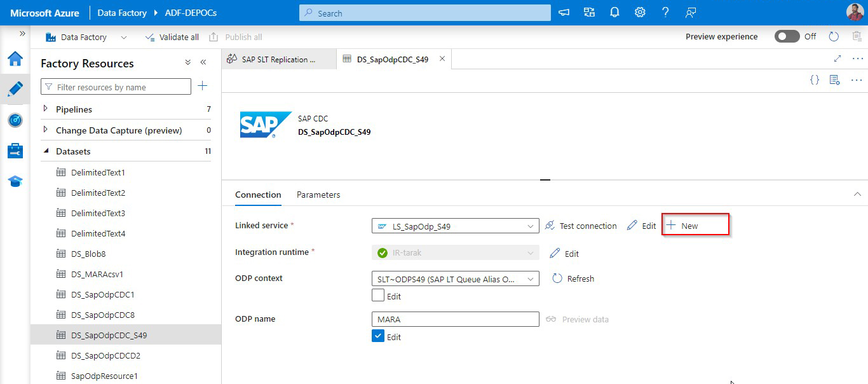This screenshot has width=868, height=384.
Task: Switch to the Parameters tab
Action: click(318, 195)
